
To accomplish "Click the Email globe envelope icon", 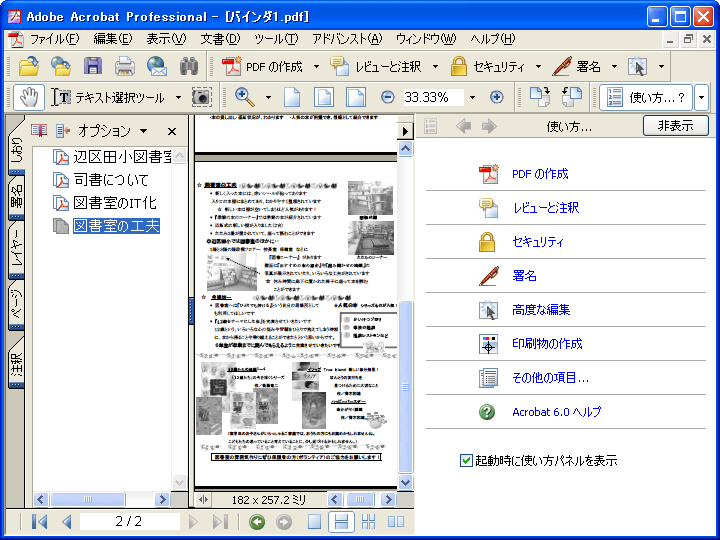I will 157,67.
